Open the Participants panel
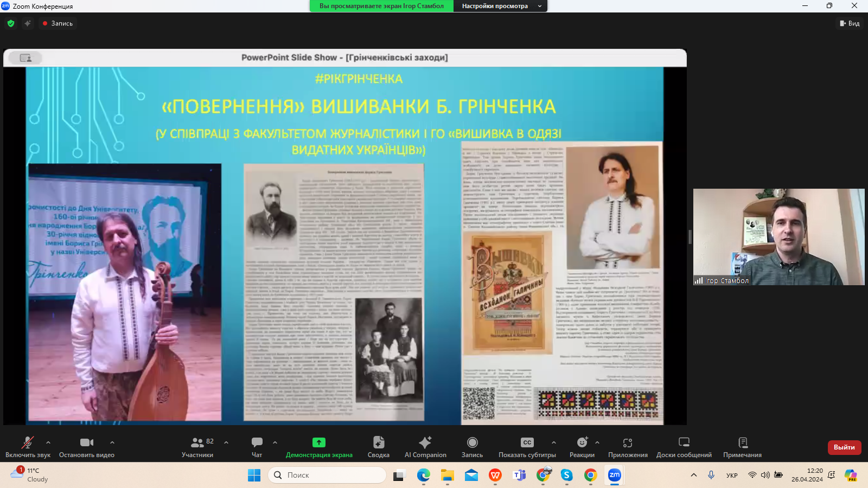The image size is (868, 488). point(197,447)
